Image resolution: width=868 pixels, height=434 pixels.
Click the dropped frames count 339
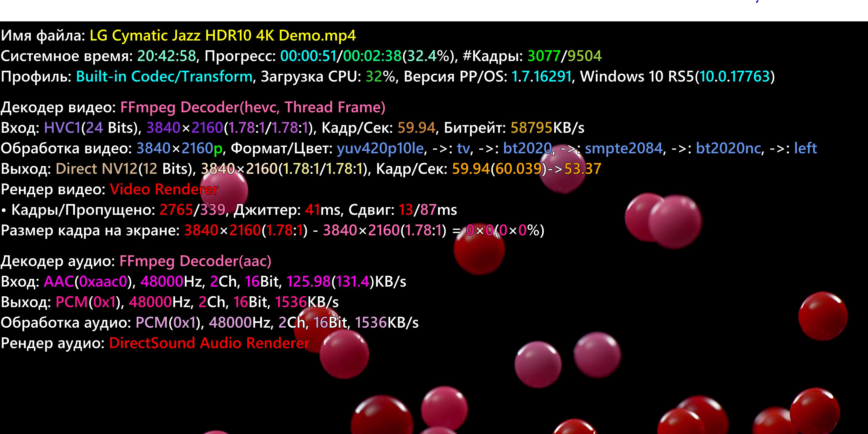(213, 210)
